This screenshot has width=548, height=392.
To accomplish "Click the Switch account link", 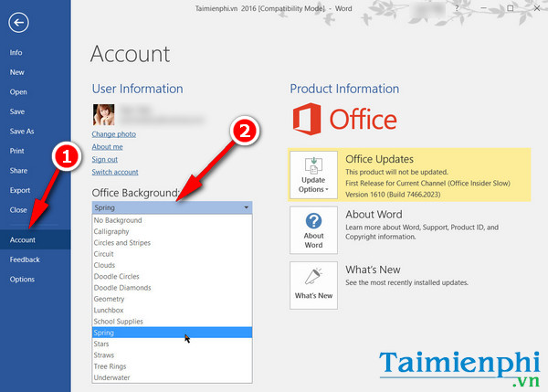I will (x=115, y=172).
